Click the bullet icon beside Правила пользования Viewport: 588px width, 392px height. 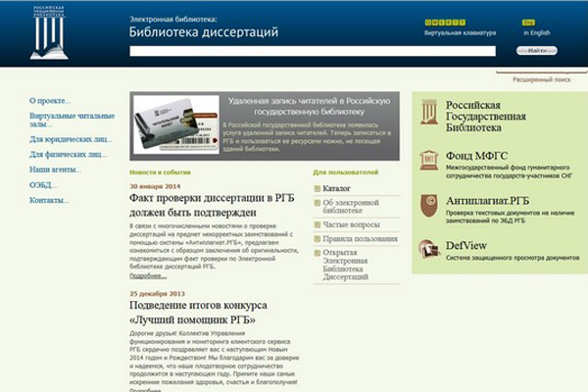click(x=318, y=239)
